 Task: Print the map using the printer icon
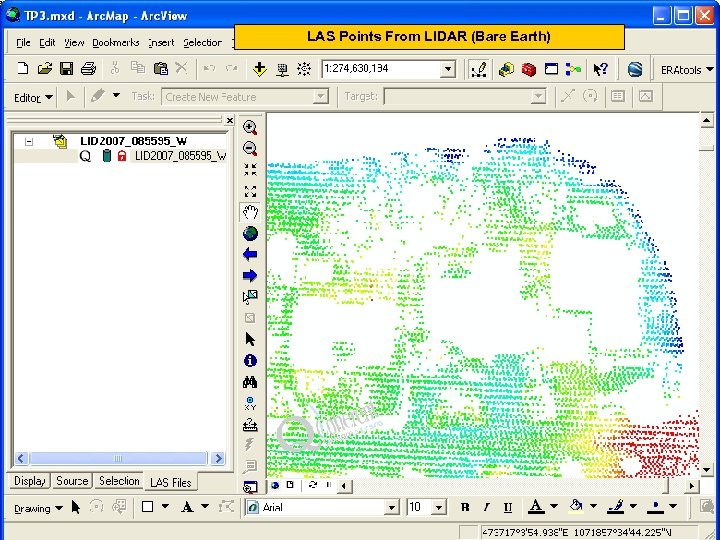pos(88,69)
